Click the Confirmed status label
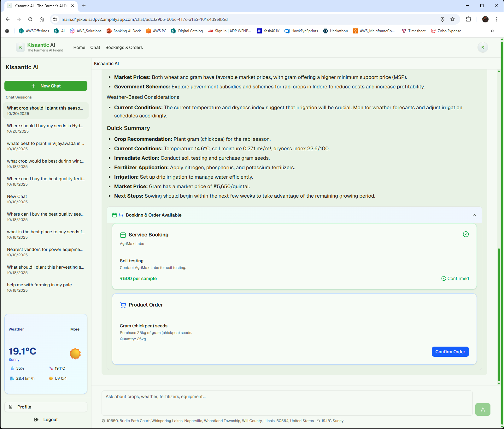 (x=455, y=278)
